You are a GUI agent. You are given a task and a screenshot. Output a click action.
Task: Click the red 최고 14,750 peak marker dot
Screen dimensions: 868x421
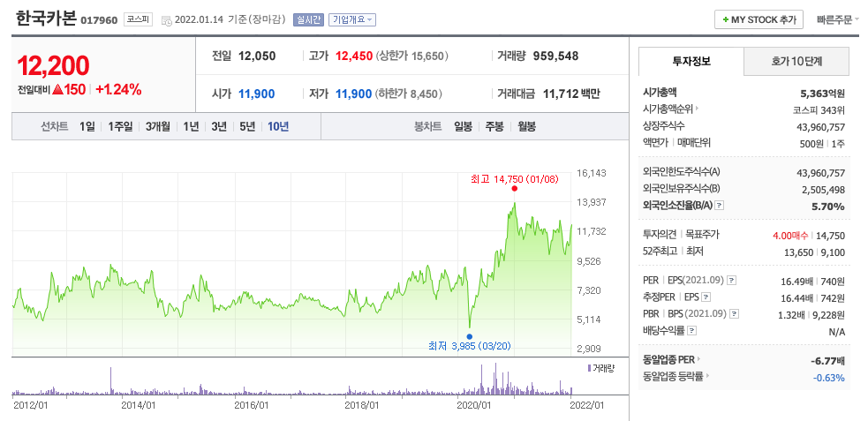(x=514, y=189)
